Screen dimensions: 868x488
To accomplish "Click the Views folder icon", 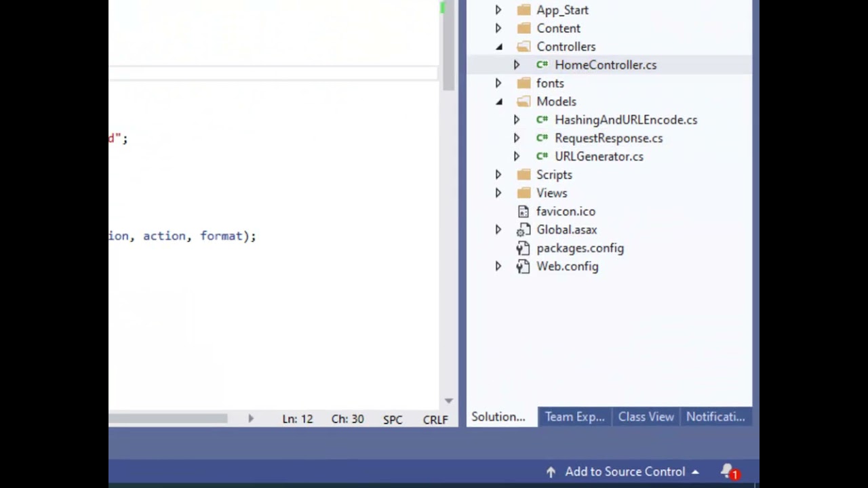I will coord(524,193).
